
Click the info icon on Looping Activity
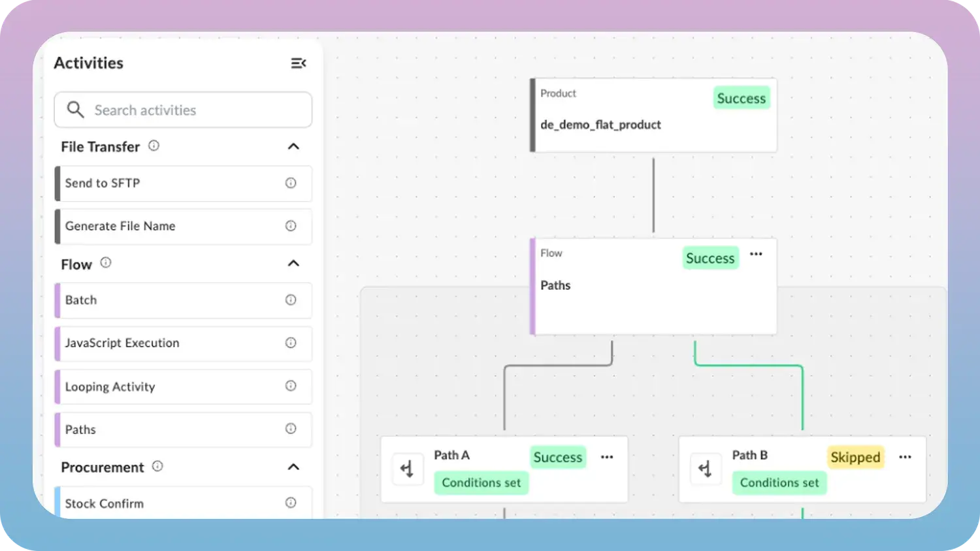pyautogui.click(x=291, y=386)
